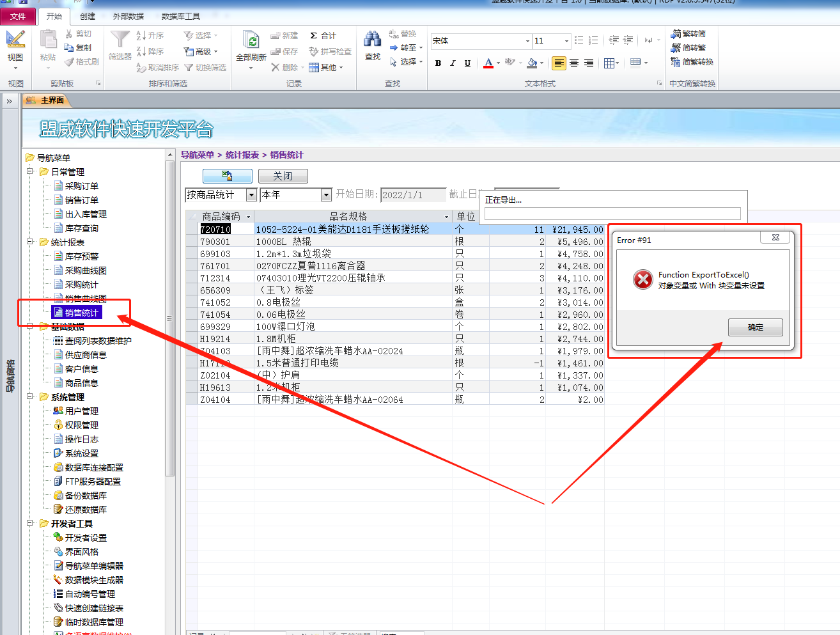840x635 pixels.
Task: Open 界面风格 tree item
Action: (81, 552)
